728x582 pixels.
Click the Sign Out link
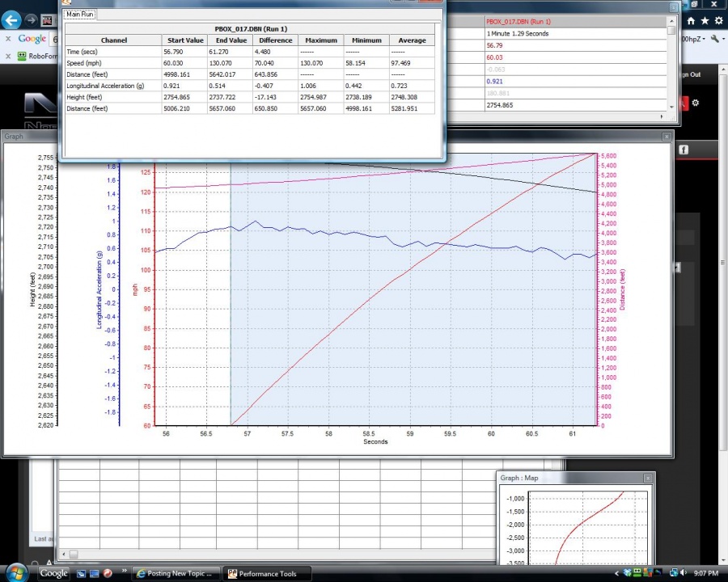tap(689, 74)
